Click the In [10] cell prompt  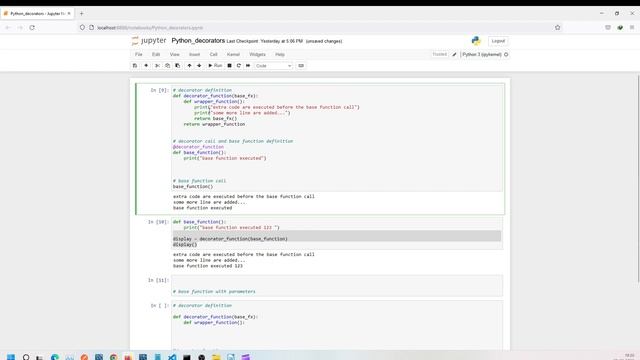158,222
